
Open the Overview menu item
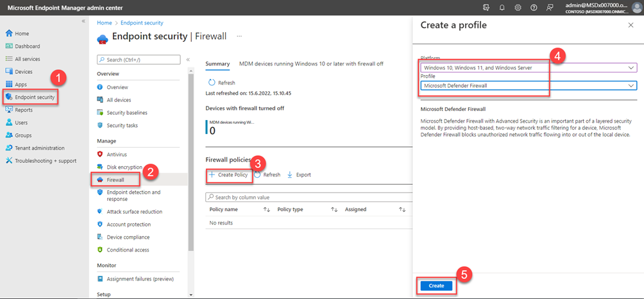117,87
